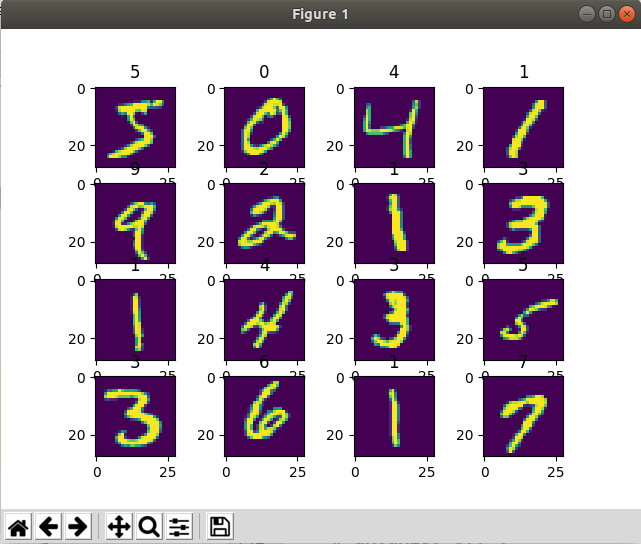
Task: Reset the view with the Home icon
Action: tap(18, 526)
